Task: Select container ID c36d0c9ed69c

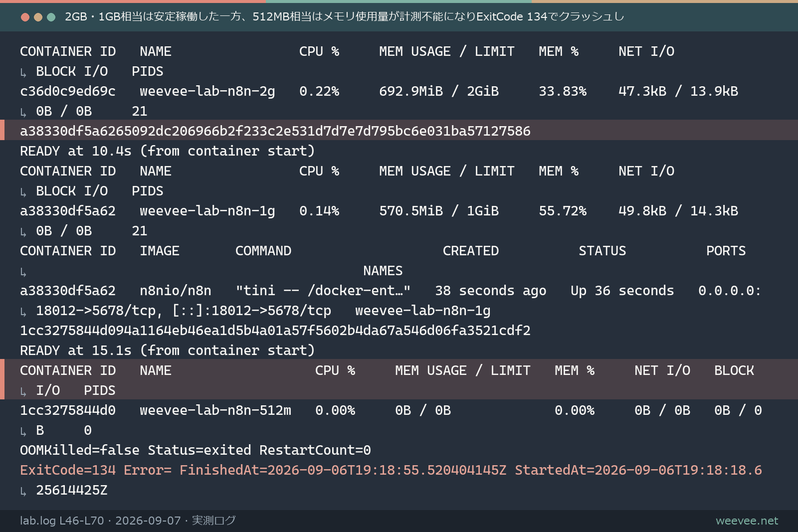Action: 68,91
